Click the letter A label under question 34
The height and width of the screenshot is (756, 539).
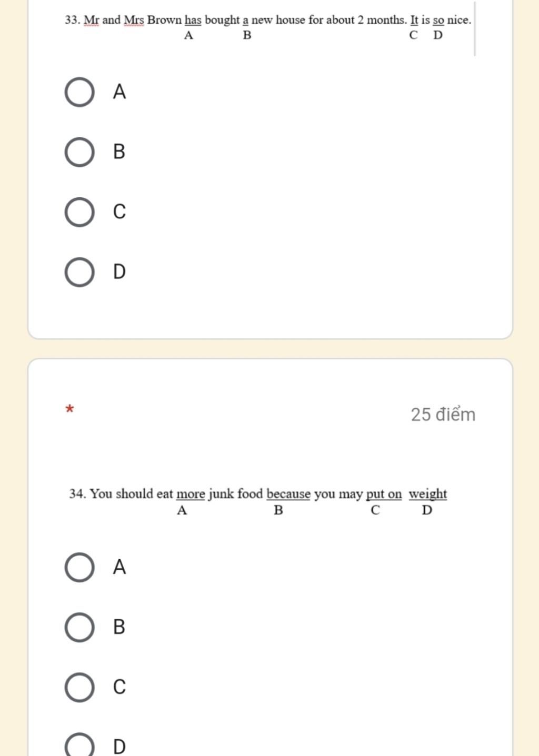pyautogui.click(x=119, y=567)
